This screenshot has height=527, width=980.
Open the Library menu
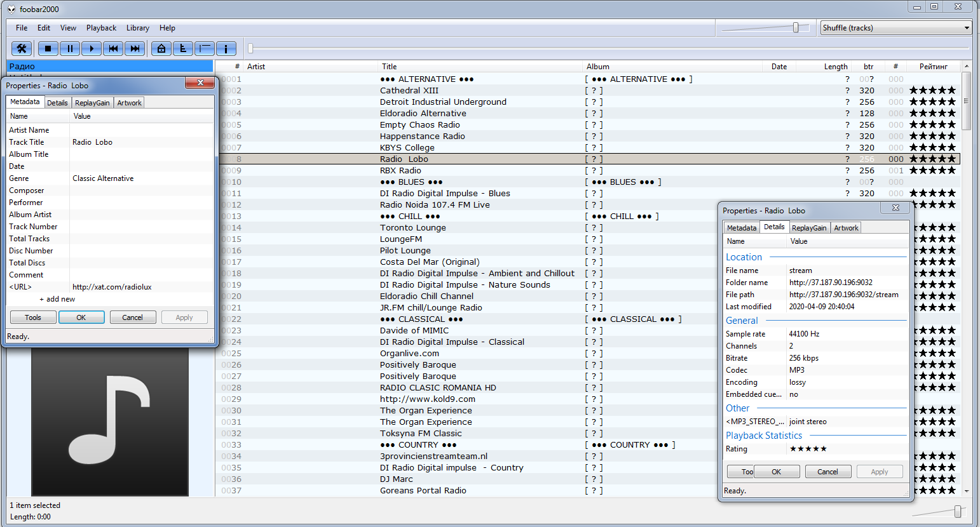pyautogui.click(x=137, y=28)
